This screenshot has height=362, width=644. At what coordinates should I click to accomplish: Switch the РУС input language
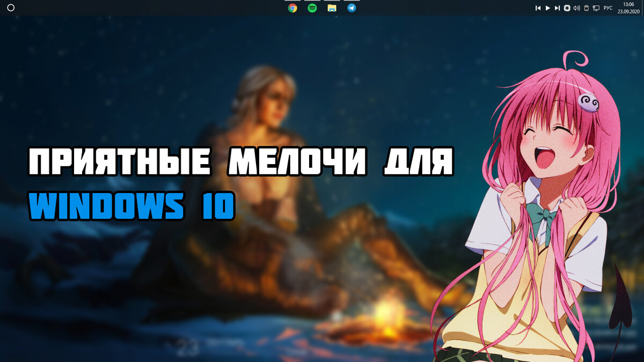[x=608, y=8]
